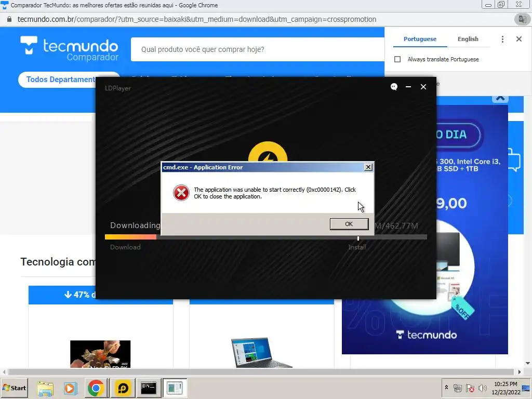Open translate options three-dot menu
The height and width of the screenshot is (399, 532).
502,39
